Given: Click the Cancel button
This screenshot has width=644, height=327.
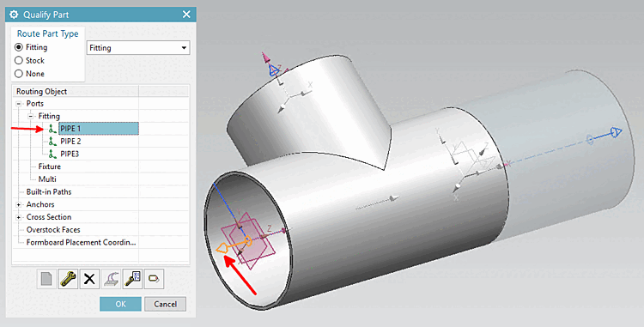Looking at the screenshot, I should click(x=165, y=304).
